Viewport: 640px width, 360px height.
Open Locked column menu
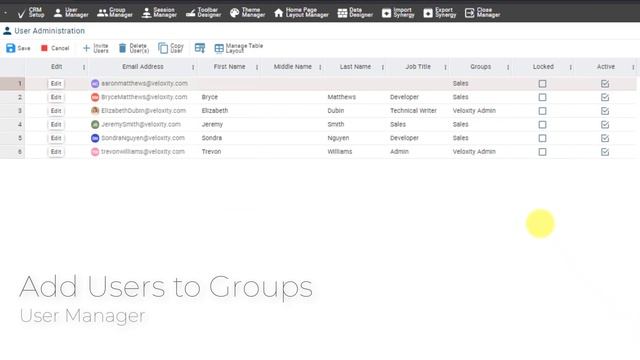571,67
